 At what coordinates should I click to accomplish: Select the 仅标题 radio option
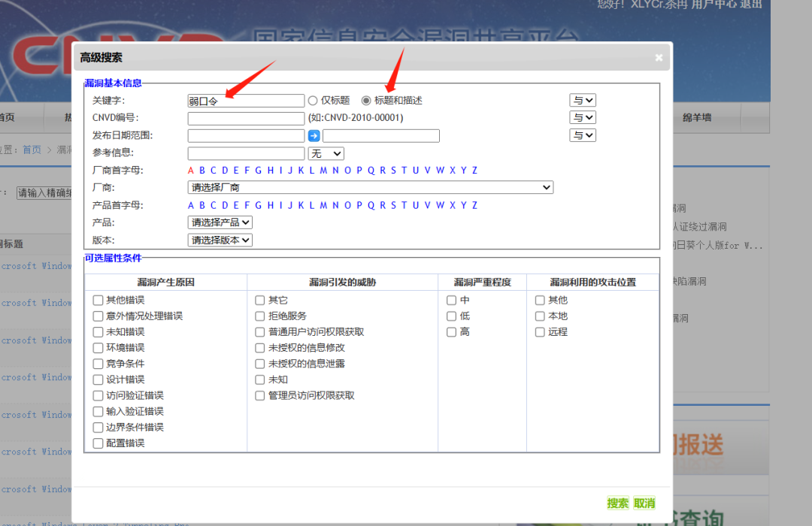click(313, 101)
